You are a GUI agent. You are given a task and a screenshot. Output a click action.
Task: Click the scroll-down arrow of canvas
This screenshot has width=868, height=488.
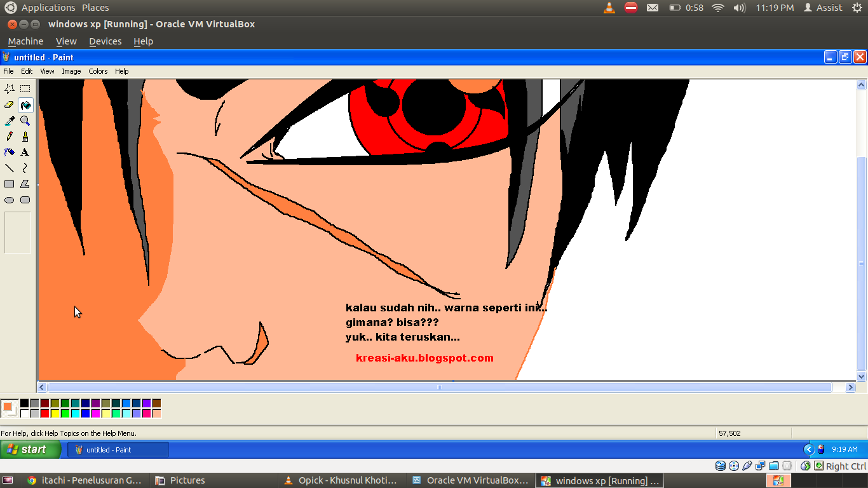[862, 377]
